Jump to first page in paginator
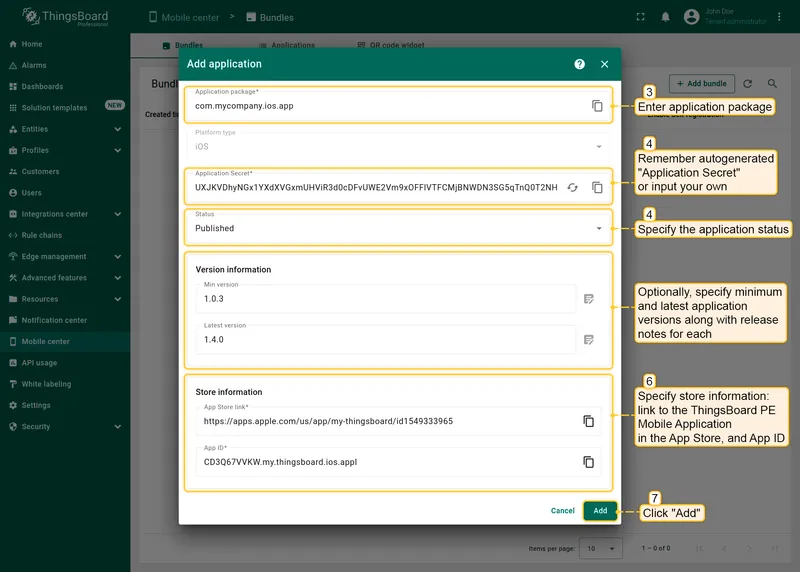The image size is (800, 572). (x=699, y=548)
